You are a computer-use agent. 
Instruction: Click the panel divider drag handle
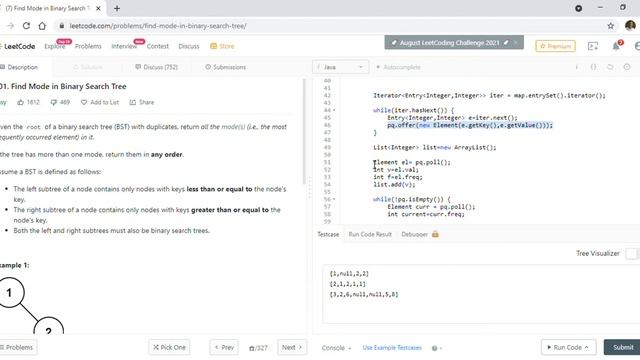(x=310, y=188)
